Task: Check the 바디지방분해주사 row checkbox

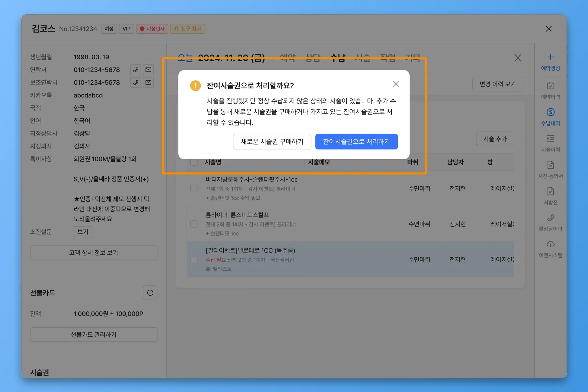Action: point(194,189)
